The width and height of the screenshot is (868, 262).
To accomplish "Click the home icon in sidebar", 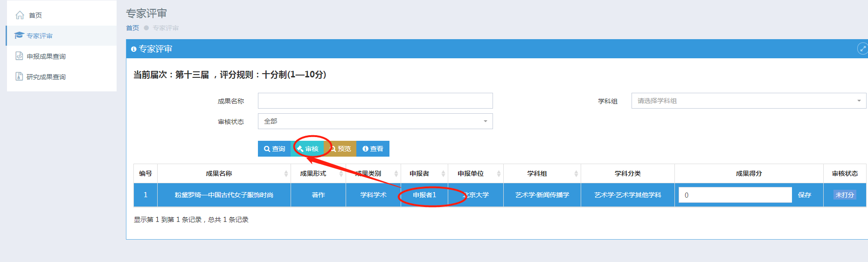I will coord(20,15).
